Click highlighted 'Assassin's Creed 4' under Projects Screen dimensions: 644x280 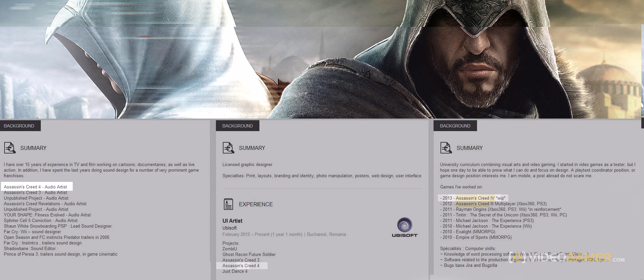[241, 266]
